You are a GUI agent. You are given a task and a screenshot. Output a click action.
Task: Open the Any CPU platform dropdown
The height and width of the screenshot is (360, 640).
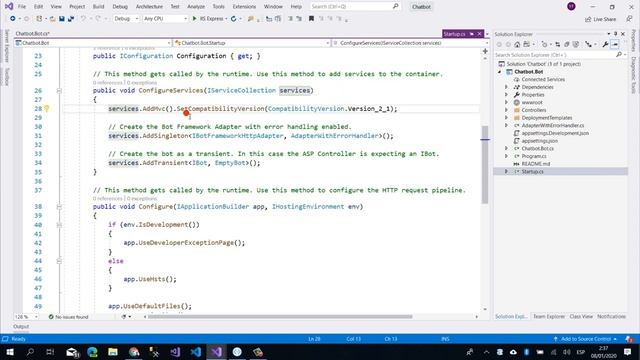(x=165, y=19)
